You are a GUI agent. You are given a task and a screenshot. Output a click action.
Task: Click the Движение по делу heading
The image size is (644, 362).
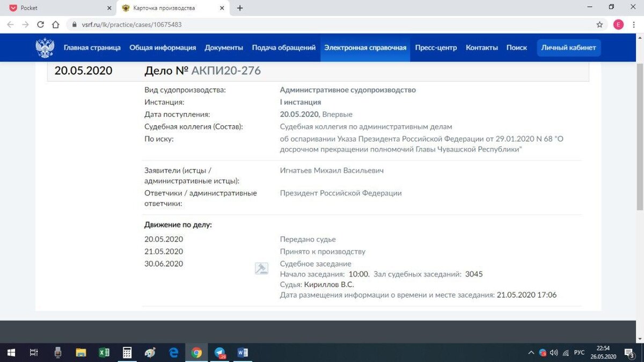[178, 225]
